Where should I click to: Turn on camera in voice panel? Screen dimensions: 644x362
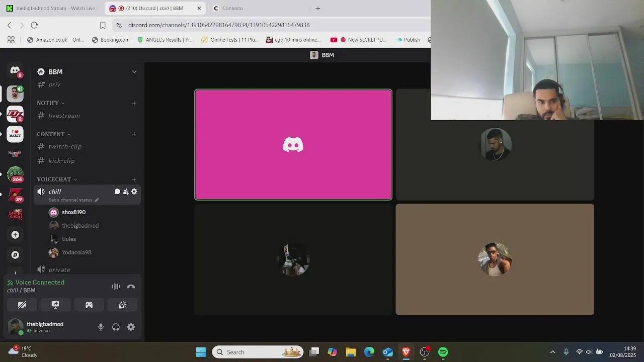22,305
